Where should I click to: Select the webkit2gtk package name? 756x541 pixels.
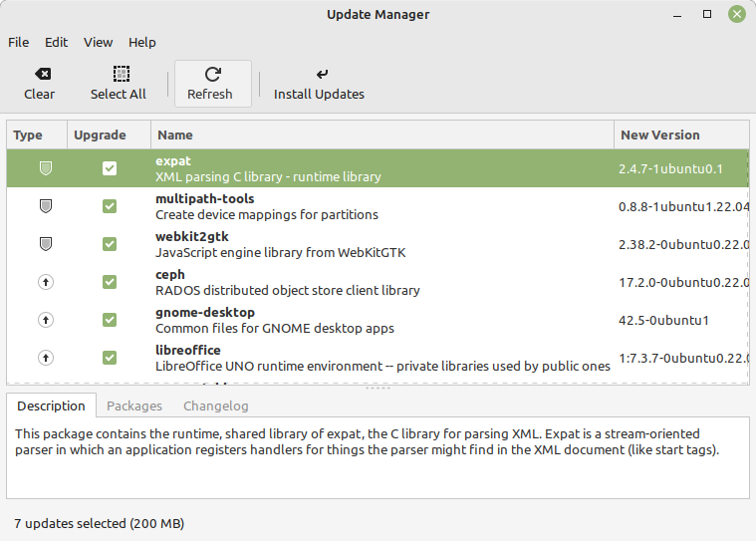(192, 237)
